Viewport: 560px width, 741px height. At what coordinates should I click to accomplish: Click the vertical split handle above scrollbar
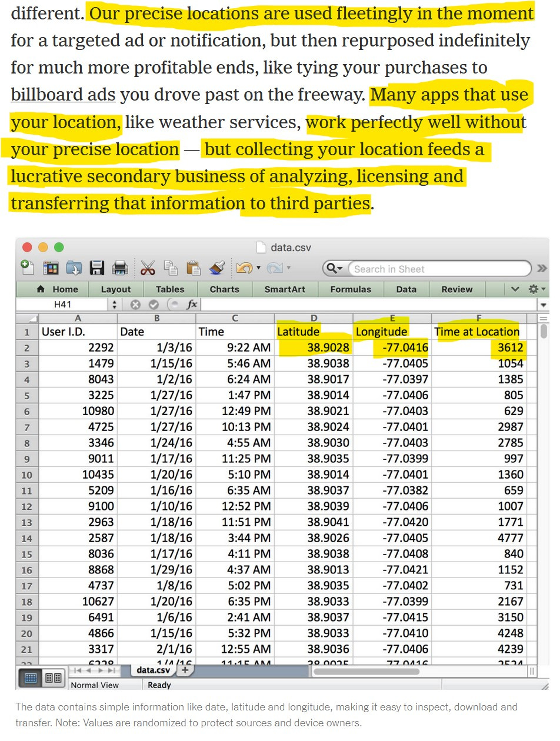544,317
